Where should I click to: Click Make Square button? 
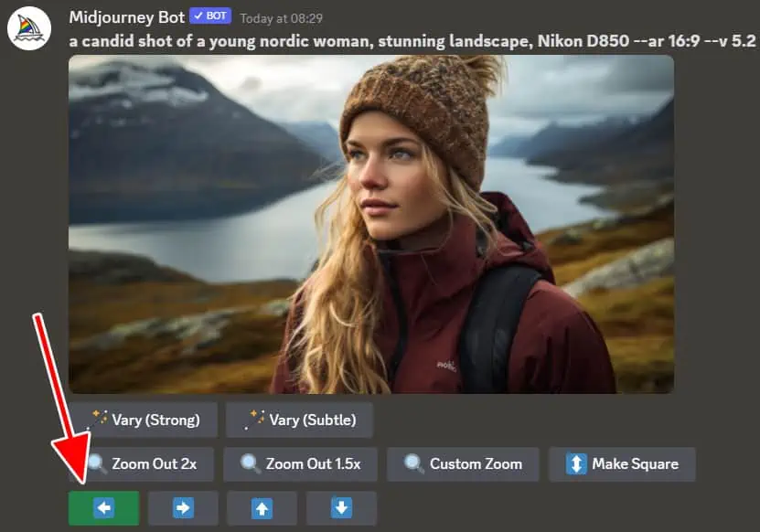[x=622, y=464]
